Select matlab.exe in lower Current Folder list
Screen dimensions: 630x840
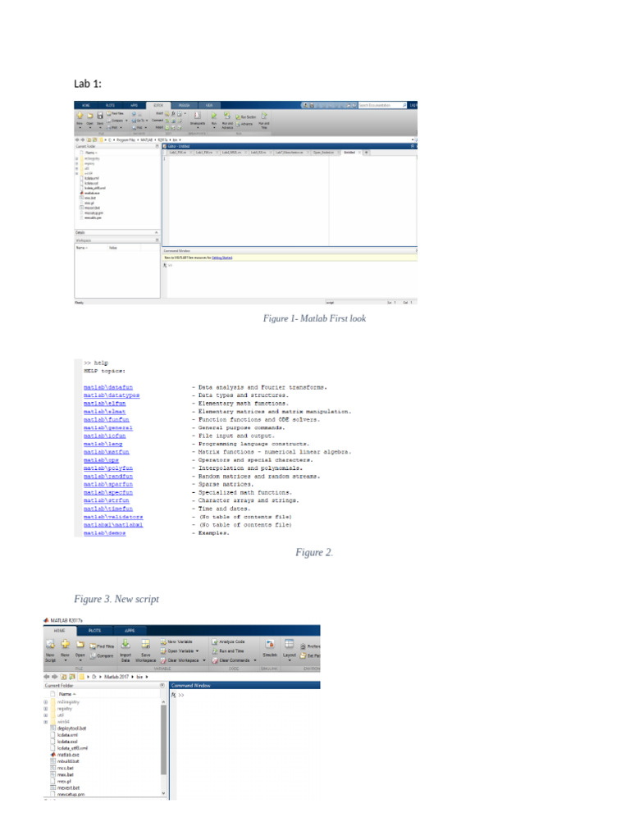68,755
